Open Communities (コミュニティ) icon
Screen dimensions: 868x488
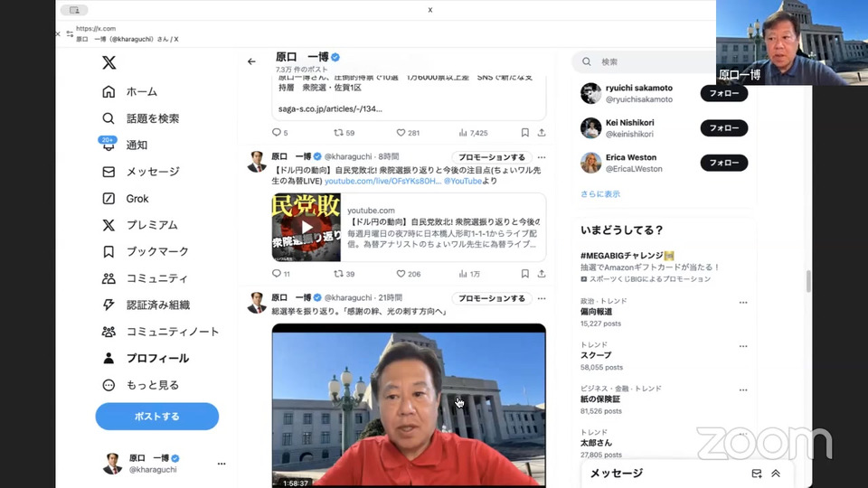(108, 278)
